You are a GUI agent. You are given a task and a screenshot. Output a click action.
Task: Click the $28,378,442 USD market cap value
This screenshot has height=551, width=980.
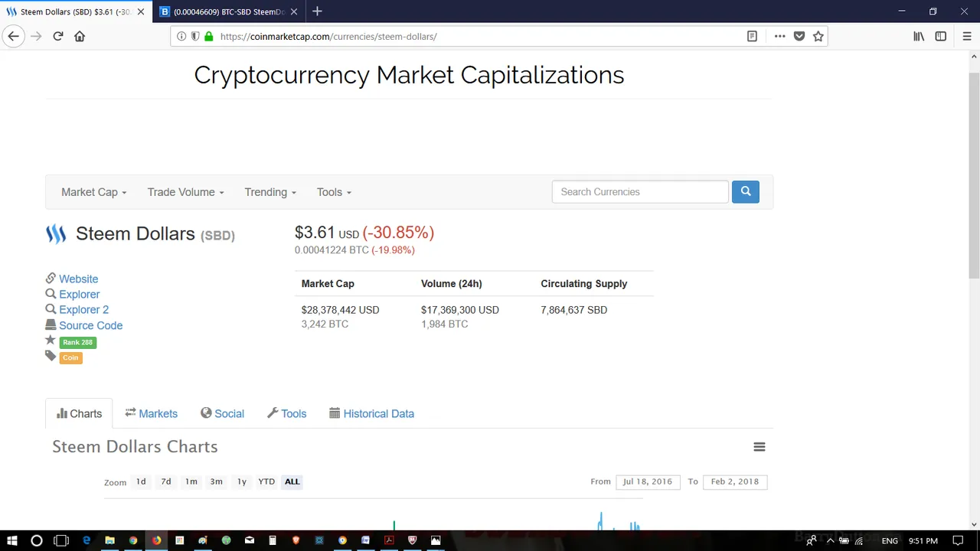pyautogui.click(x=340, y=310)
